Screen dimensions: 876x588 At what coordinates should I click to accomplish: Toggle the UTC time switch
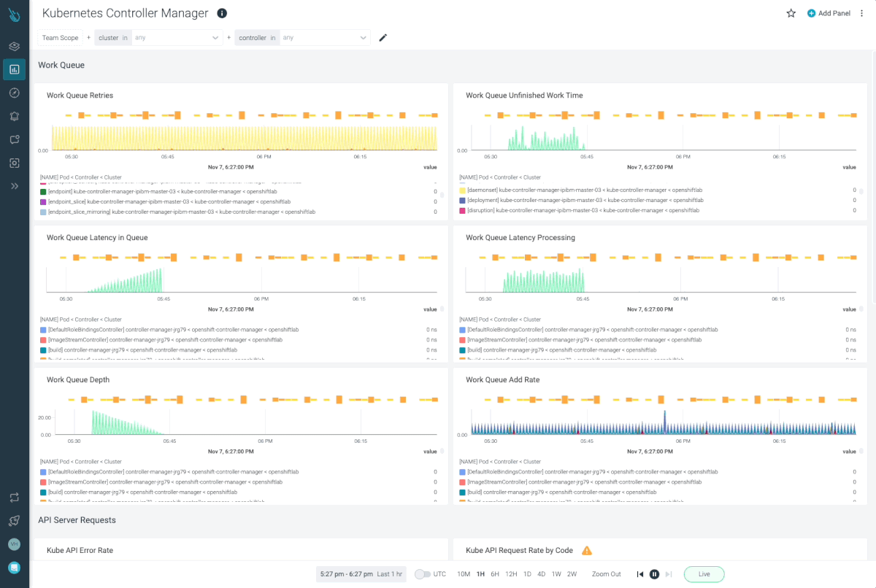422,574
